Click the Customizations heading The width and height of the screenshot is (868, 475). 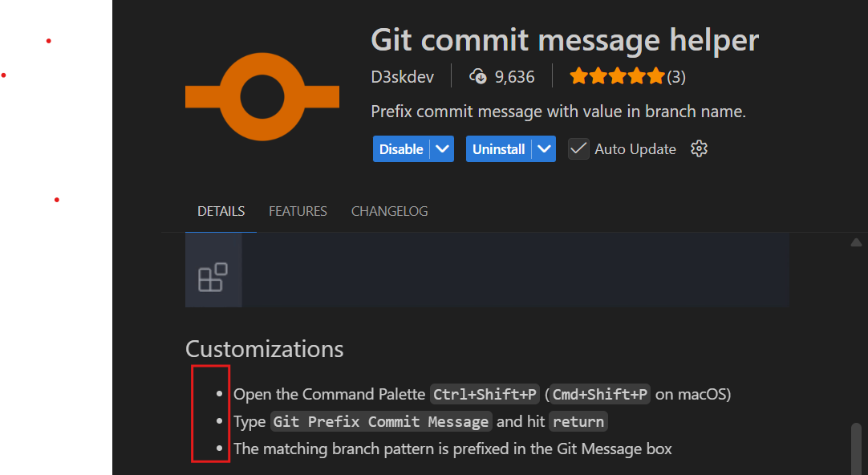point(265,349)
